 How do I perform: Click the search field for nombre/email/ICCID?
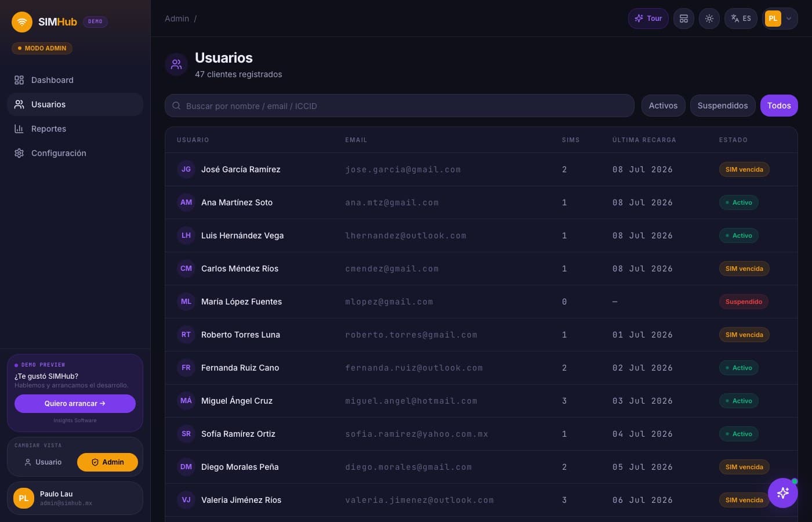[400, 106]
